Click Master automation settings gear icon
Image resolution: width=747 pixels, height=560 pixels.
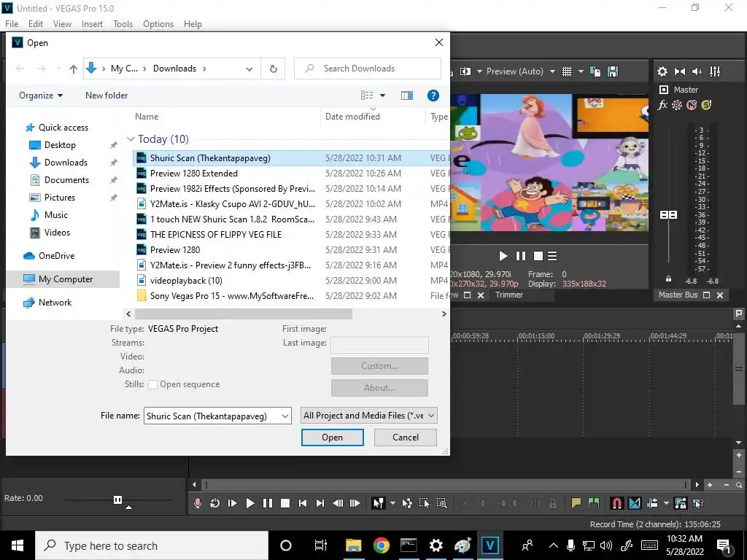pos(677,105)
